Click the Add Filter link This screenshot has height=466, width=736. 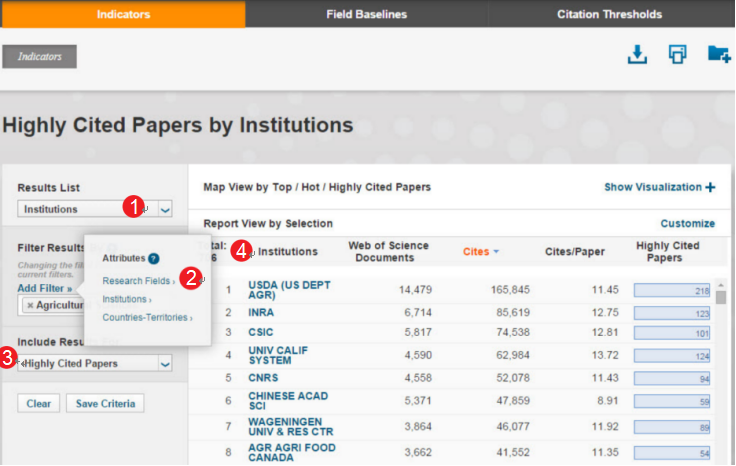[45, 289]
